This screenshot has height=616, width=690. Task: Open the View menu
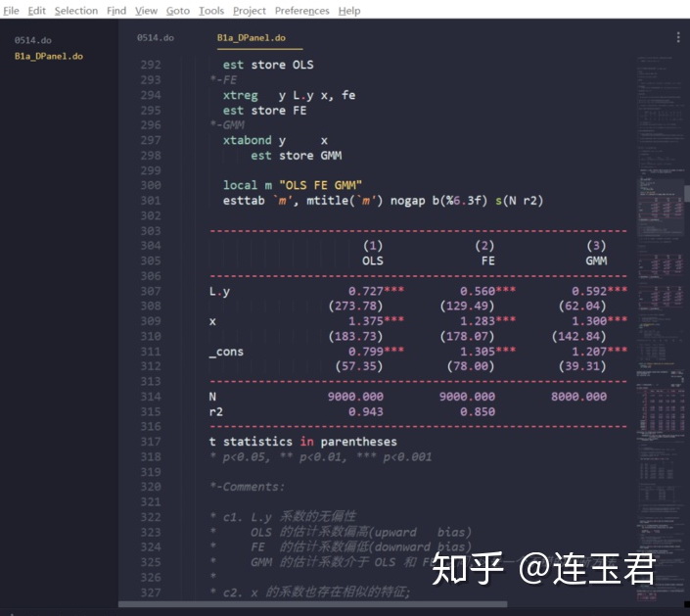(146, 11)
